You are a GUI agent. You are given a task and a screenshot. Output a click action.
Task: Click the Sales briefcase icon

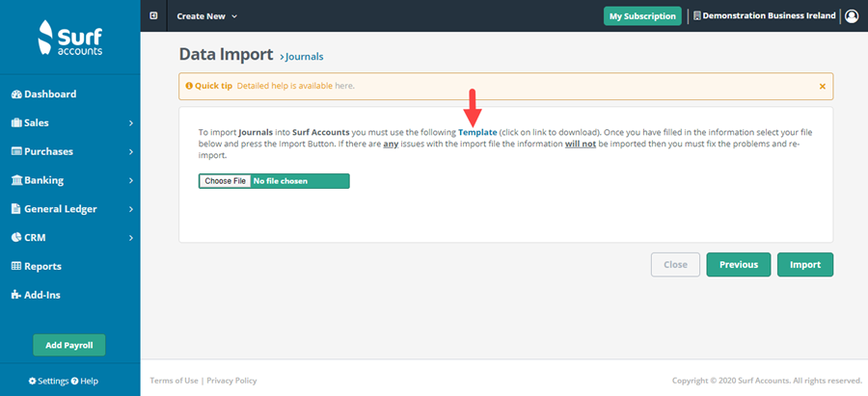point(16,122)
